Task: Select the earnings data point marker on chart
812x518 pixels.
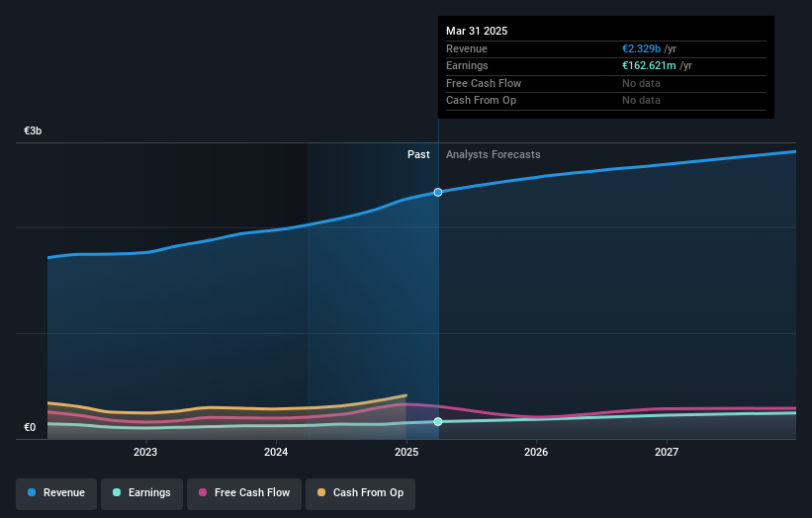Action: 438,422
